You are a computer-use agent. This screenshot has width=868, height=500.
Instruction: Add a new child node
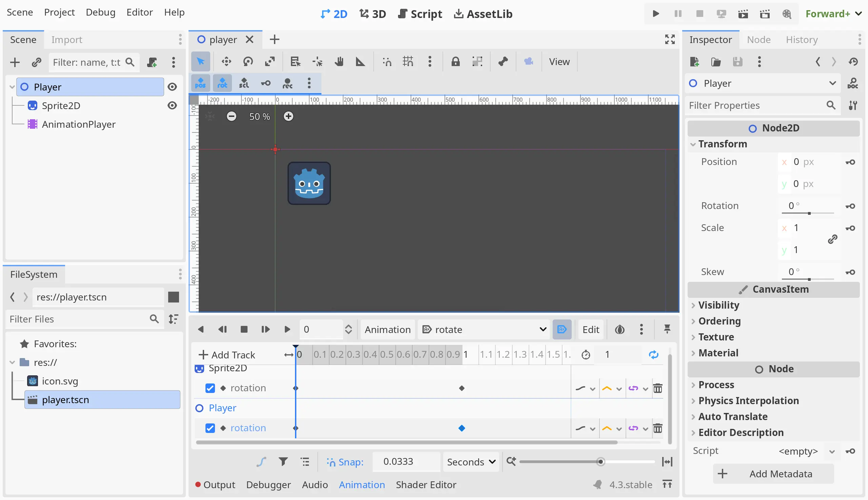tap(15, 62)
